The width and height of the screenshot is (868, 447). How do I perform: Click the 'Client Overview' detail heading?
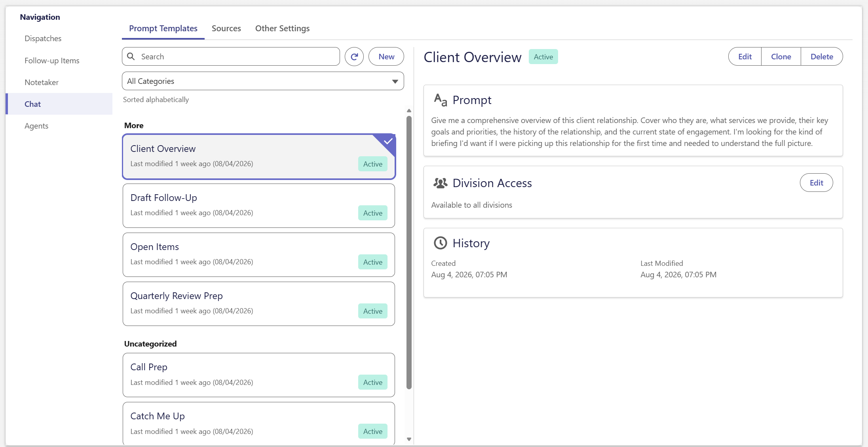click(473, 57)
